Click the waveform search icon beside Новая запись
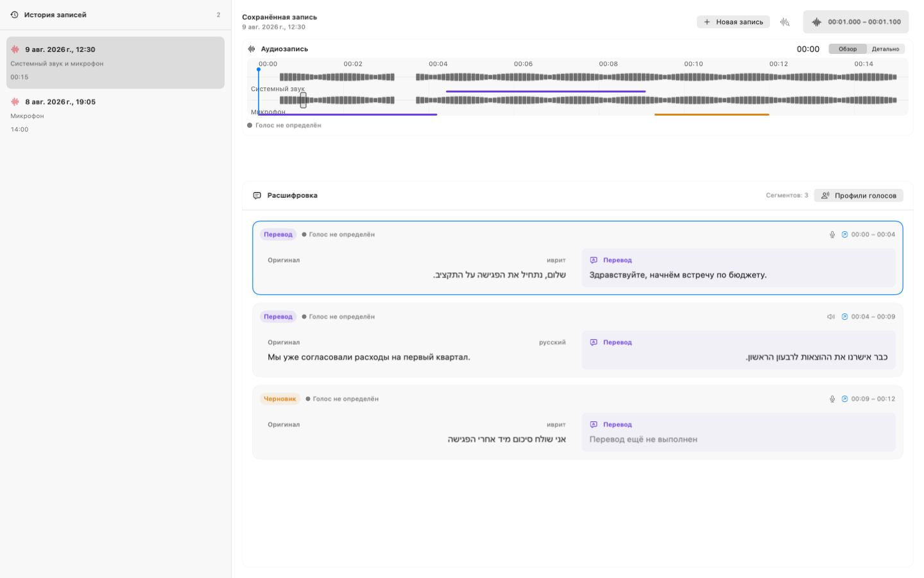This screenshot has height=578, width=924. click(785, 22)
